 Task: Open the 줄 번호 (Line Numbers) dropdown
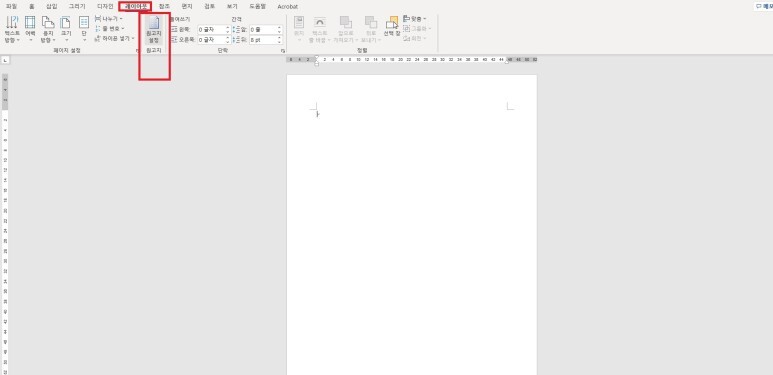point(110,28)
